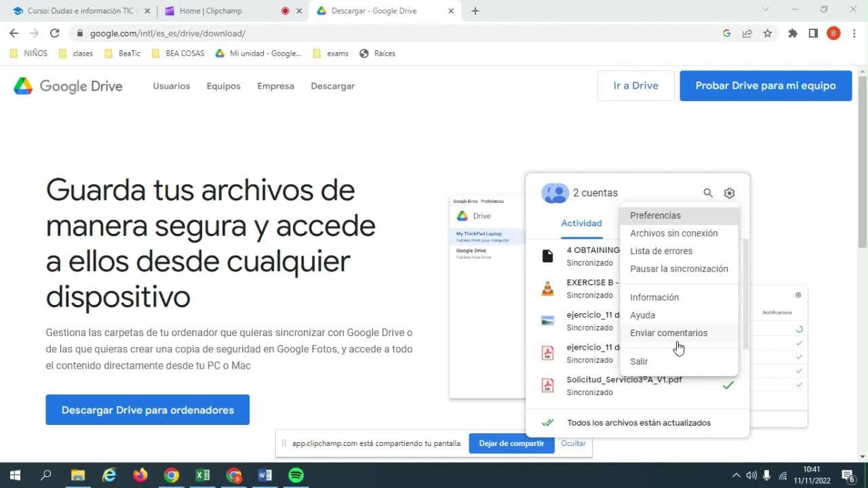The image size is (868, 488).
Task: Click Probar Drive para mi equipo
Action: pyautogui.click(x=766, y=86)
